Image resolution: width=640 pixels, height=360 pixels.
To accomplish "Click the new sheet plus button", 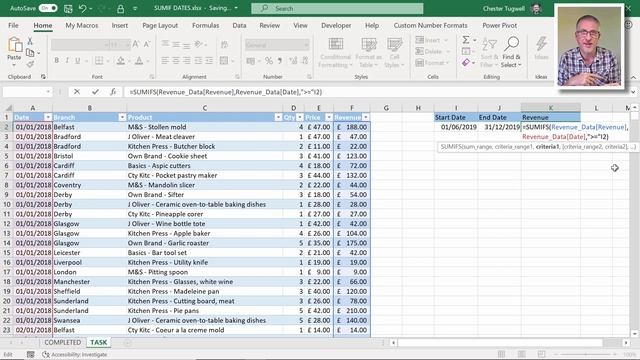I will click(x=127, y=342).
